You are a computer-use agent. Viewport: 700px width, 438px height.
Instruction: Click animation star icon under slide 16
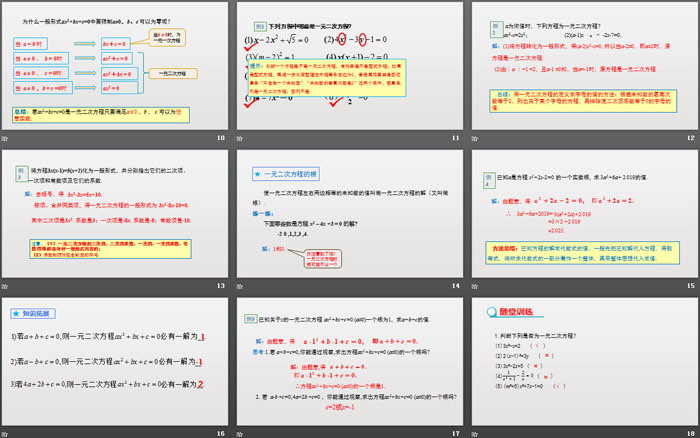pyautogui.click(x=5, y=432)
